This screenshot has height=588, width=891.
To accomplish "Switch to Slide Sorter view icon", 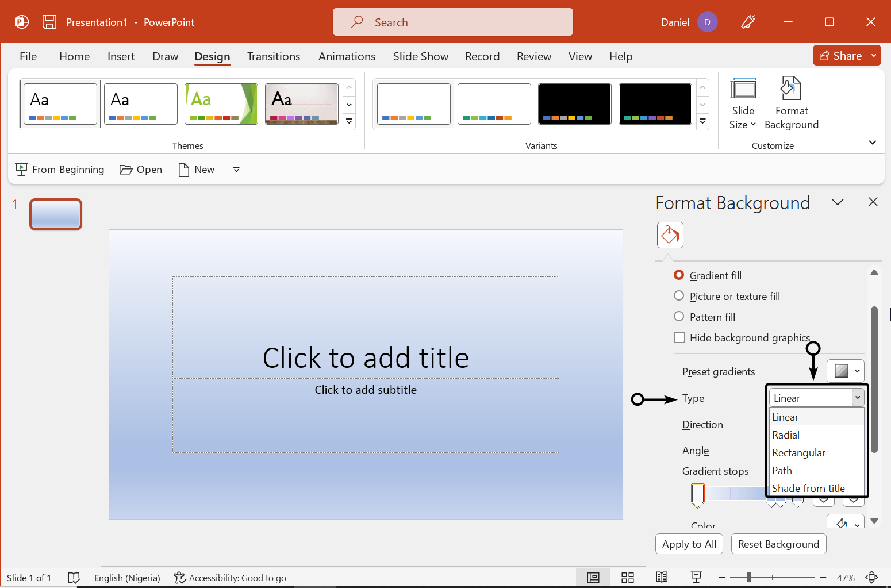I will (627, 578).
